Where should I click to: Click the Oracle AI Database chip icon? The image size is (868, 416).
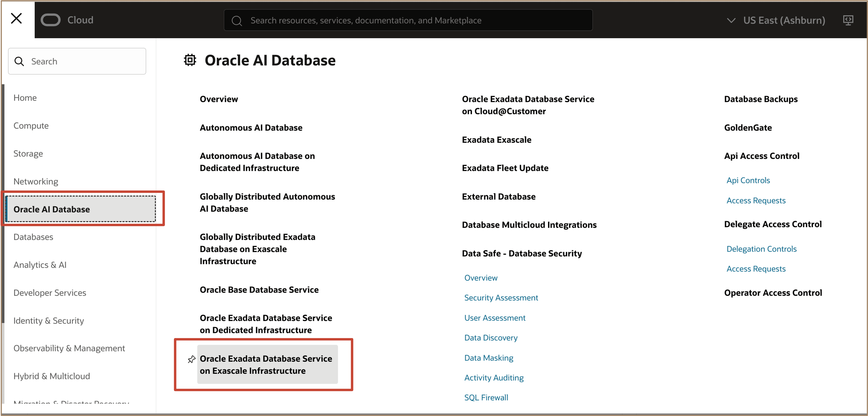pos(190,60)
